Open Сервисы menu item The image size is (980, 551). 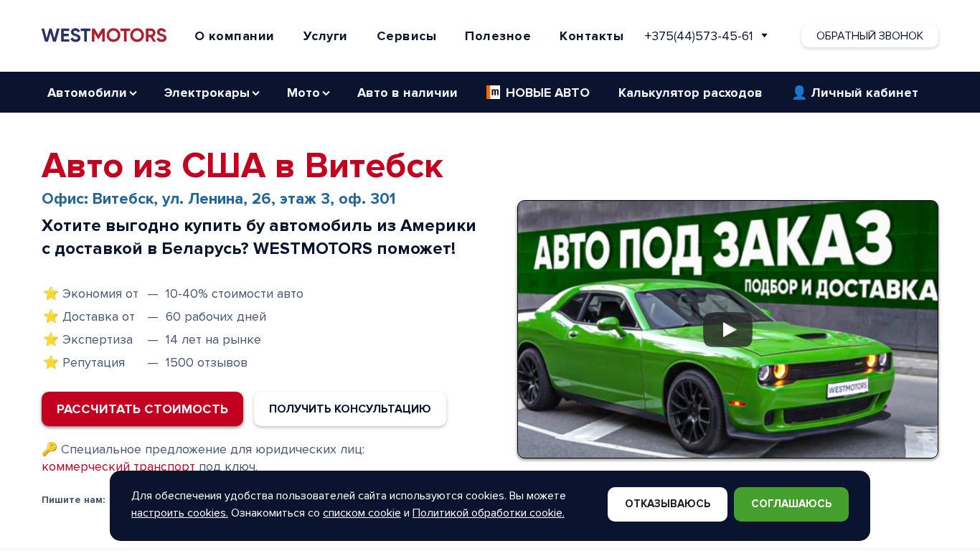click(x=406, y=36)
